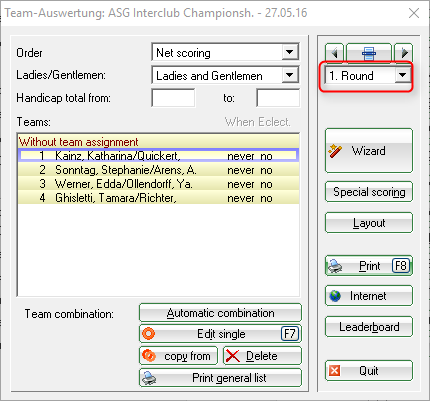Go to previous round with left arrow
This screenshot has width=430, height=401.
(334, 53)
